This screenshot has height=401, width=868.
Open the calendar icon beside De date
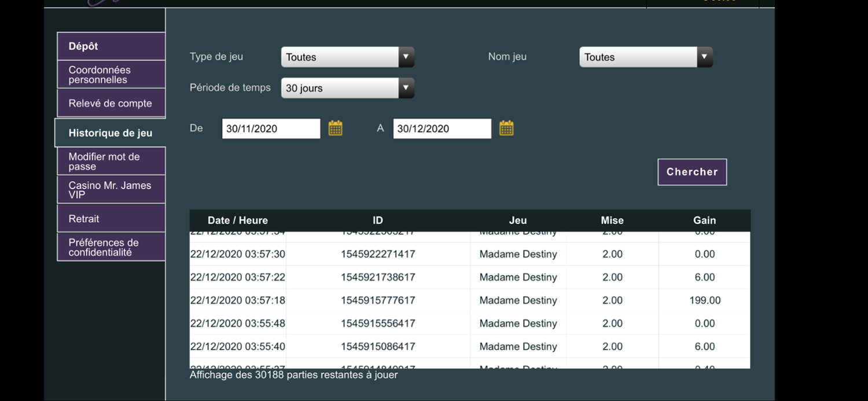(336, 128)
